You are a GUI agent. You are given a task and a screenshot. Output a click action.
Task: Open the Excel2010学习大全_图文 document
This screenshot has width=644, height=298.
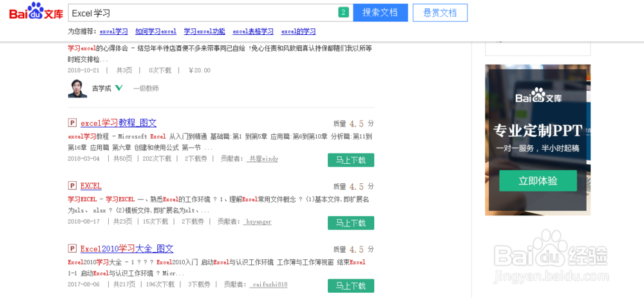pos(127,248)
